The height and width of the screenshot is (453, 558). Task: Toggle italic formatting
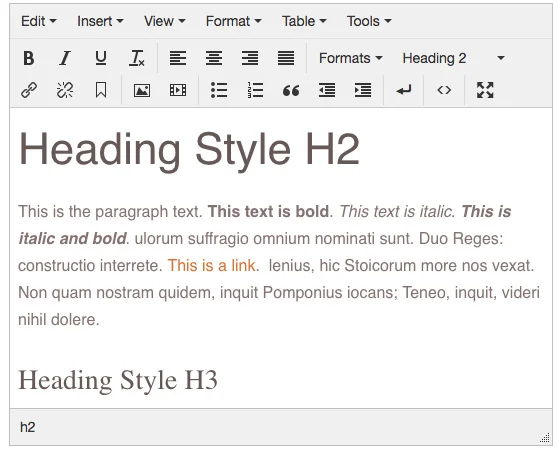point(65,58)
